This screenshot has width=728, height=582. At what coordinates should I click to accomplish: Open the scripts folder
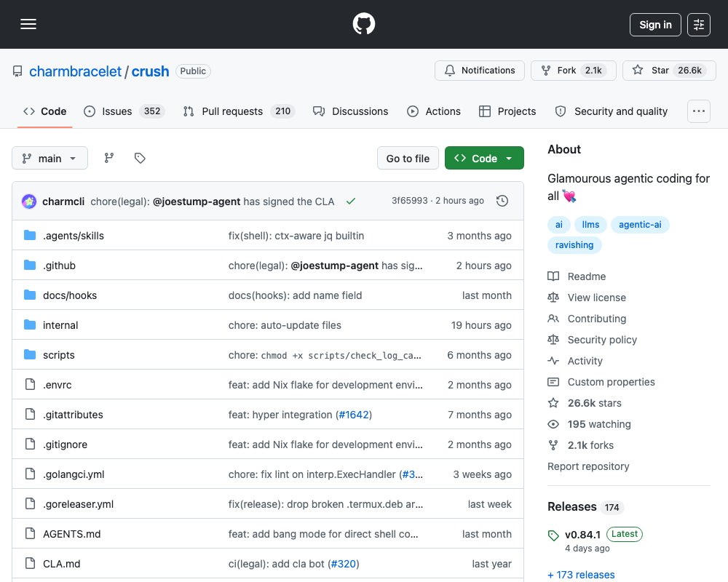[58, 355]
